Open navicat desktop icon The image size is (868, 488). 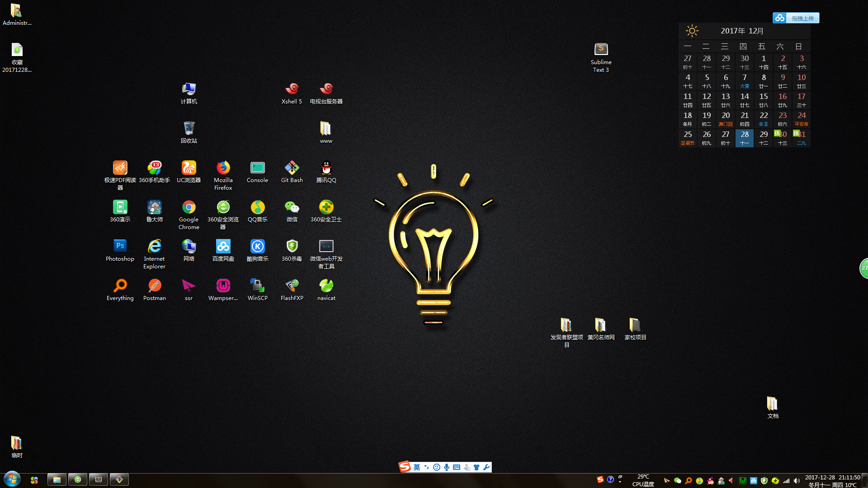326,290
